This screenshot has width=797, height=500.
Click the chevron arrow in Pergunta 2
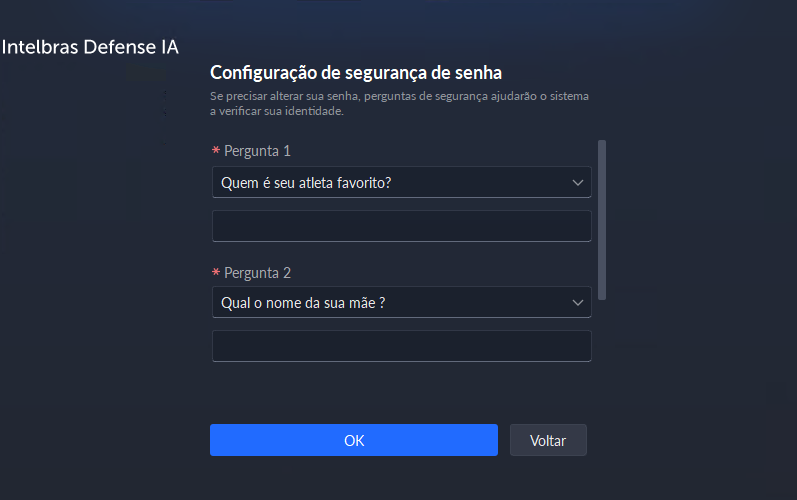(x=577, y=303)
